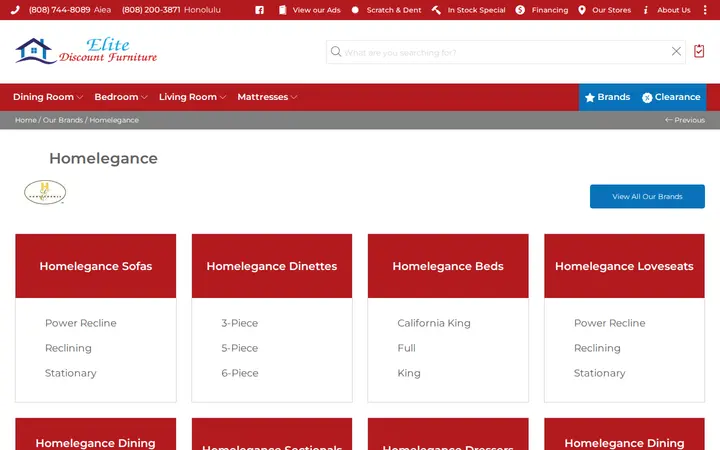
Task: Expand the Dining Room dropdown chevron
Action: pos(80,97)
